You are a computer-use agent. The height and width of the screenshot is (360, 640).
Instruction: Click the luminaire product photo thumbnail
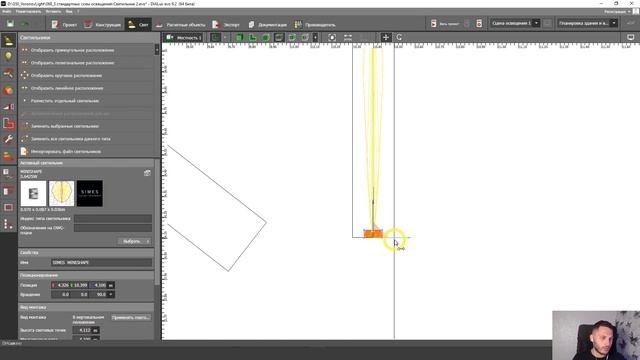pos(33,193)
